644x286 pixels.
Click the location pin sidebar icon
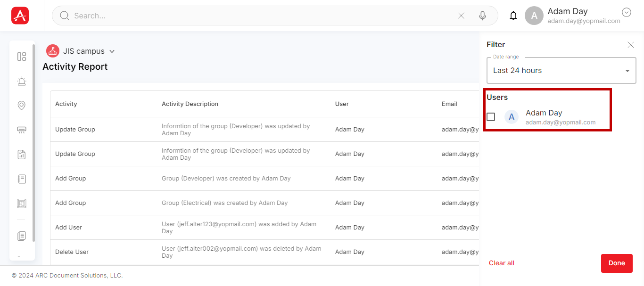tap(22, 106)
